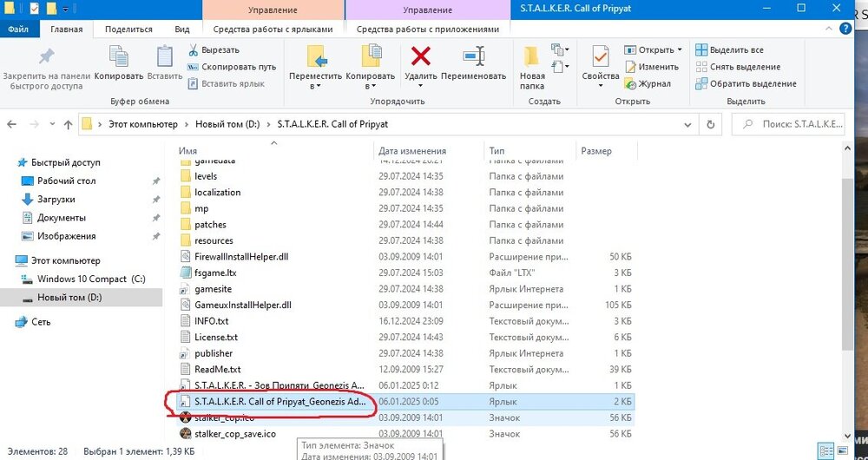This screenshot has height=460, width=868.
Task: Click the Properties (Свойства) checkmark icon
Action: pyautogui.click(x=601, y=57)
